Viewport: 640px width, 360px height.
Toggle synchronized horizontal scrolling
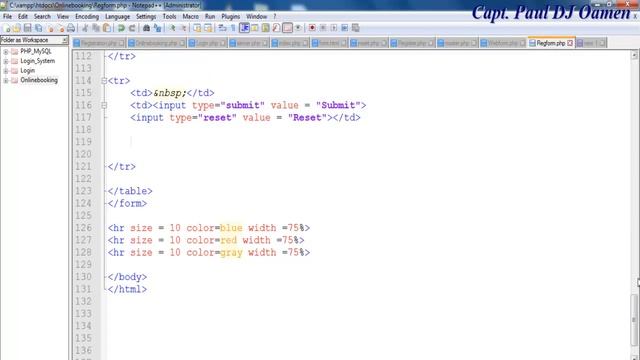point(208,28)
